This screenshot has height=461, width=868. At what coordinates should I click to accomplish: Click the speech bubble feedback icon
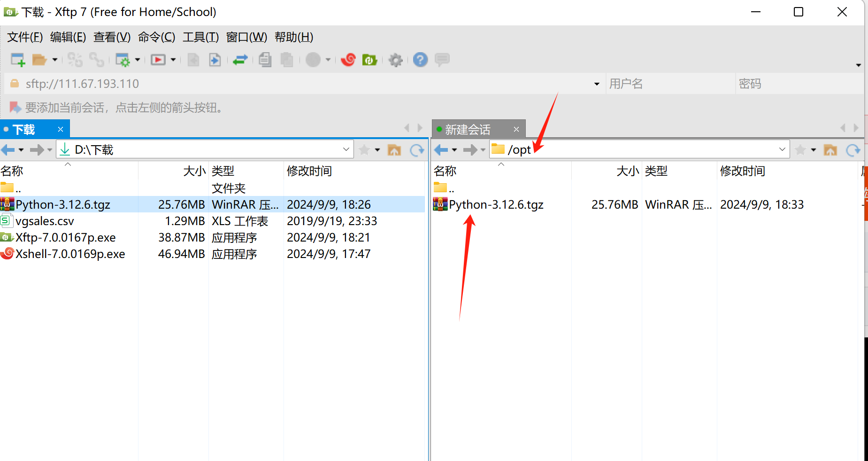click(x=442, y=60)
